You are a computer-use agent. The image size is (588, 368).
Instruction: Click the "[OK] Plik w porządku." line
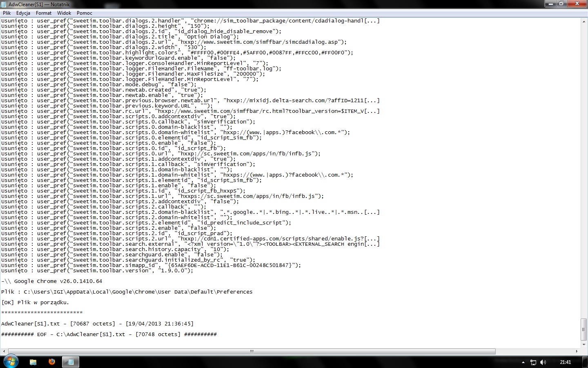(x=35, y=303)
